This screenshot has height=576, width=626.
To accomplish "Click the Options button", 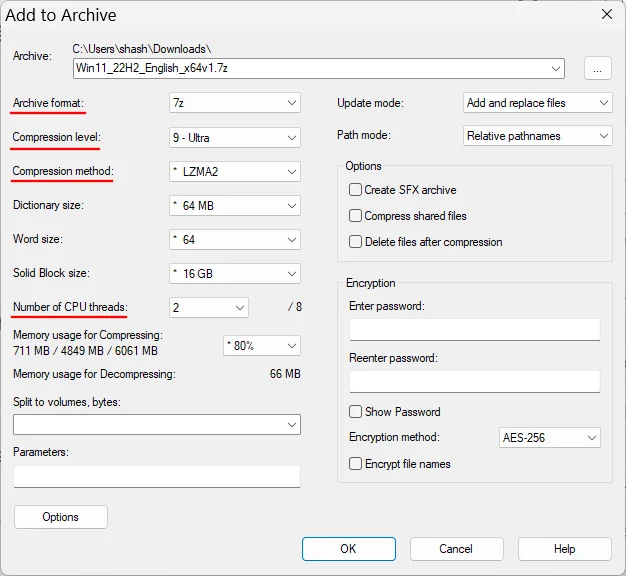I will [61, 517].
